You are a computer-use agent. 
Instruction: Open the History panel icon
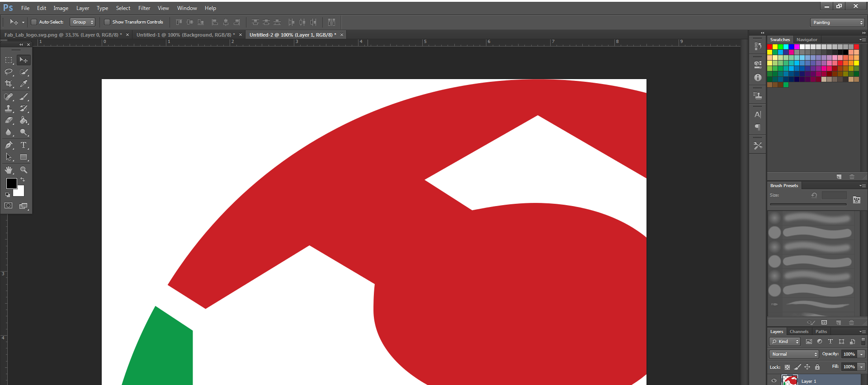click(x=758, y=46)
